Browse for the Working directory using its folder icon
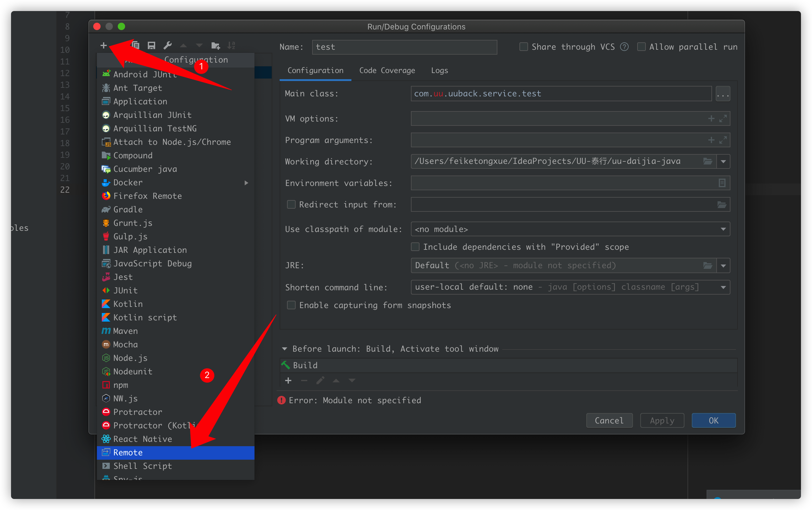812x510 pixels. click(707, 161)
